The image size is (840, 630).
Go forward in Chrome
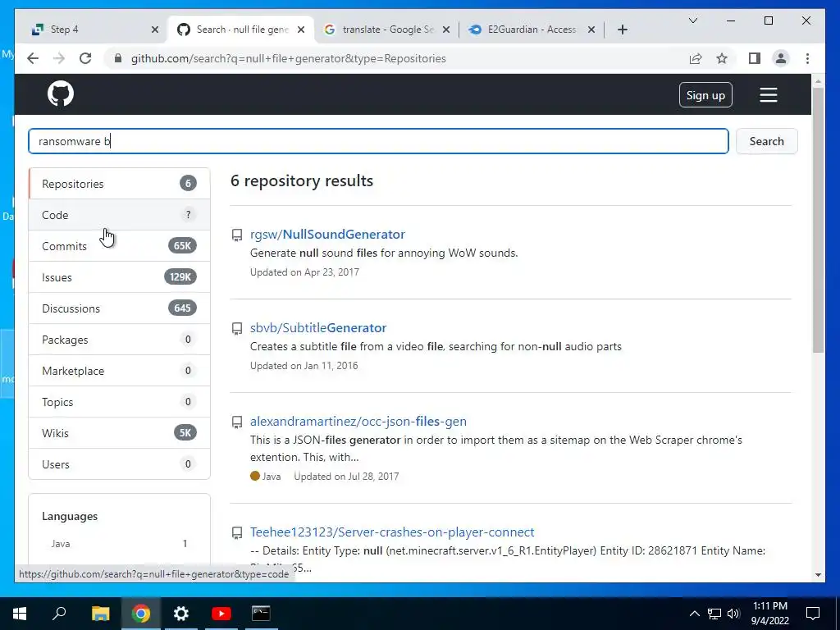click(59, 58)
